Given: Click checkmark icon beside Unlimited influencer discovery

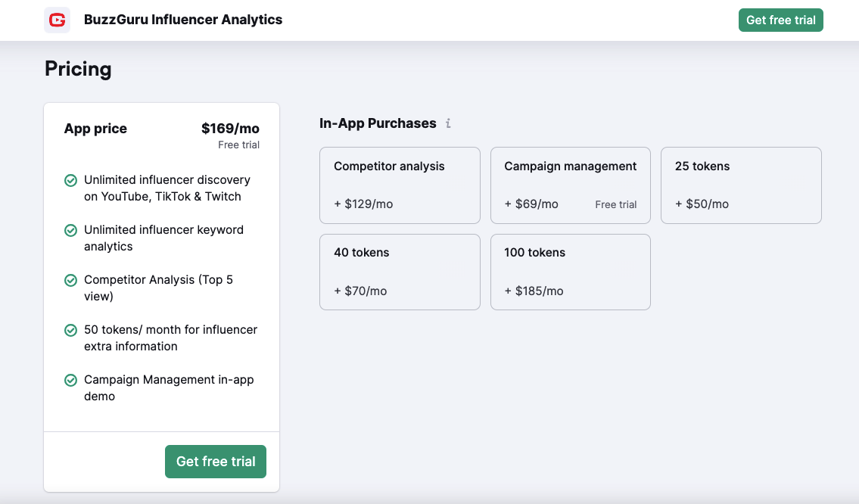Looking at the screenshot, I should [70, 181].
